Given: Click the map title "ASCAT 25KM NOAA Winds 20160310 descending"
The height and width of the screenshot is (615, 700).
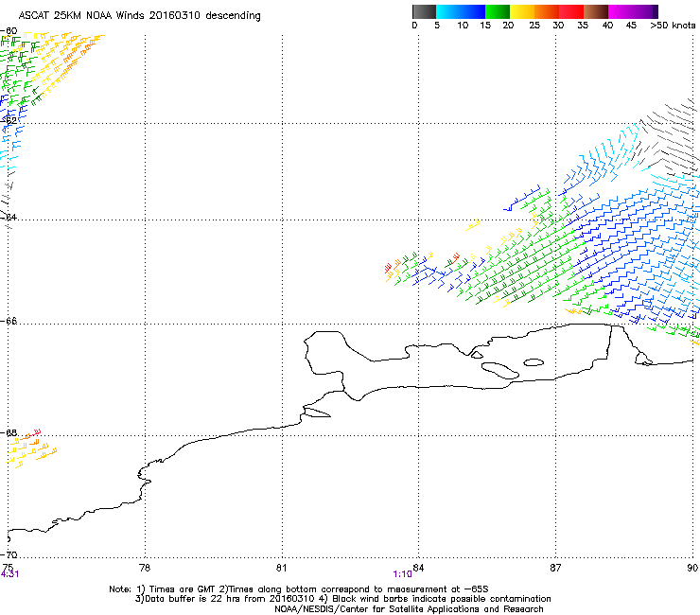Looking at the screenshot, I should 139,16.
